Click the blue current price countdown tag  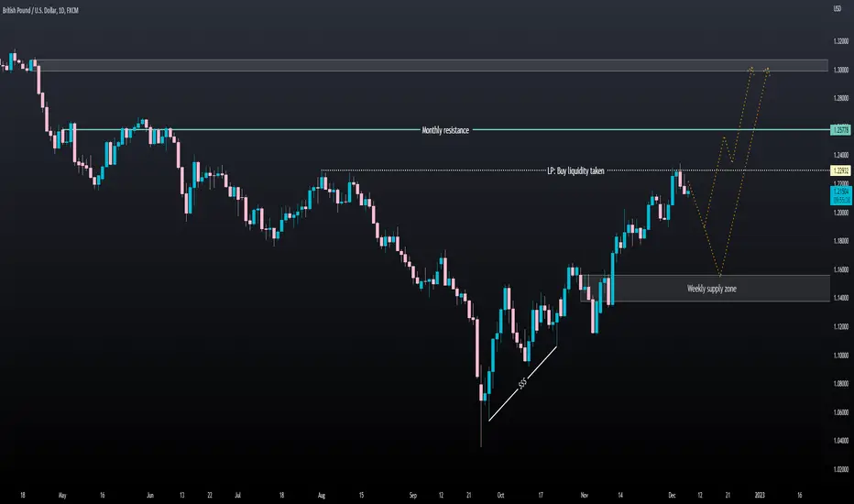pyautogui.click(x=841, y=195)
